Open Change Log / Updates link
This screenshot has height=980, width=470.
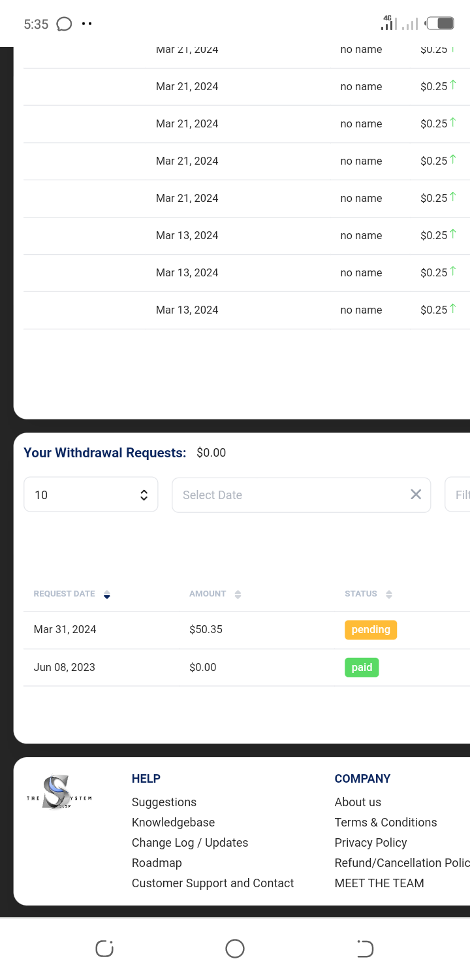190,843
